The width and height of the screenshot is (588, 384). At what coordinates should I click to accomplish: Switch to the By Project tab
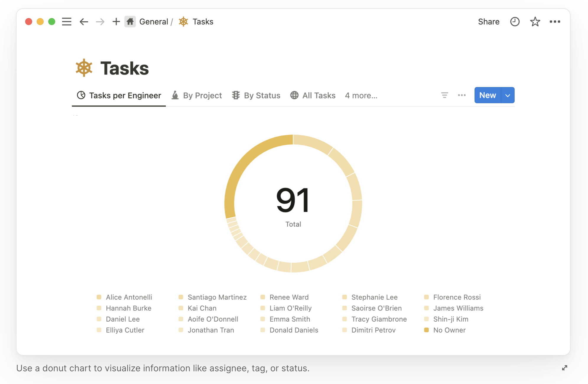(x=197, y=95)
